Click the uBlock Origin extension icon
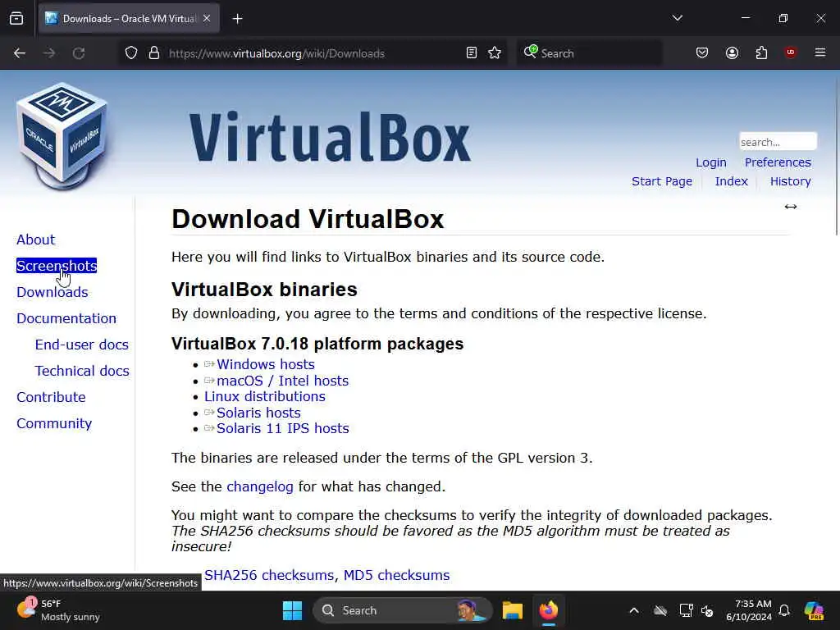Screen dimensions: 840x630 (x=791, y=52)
